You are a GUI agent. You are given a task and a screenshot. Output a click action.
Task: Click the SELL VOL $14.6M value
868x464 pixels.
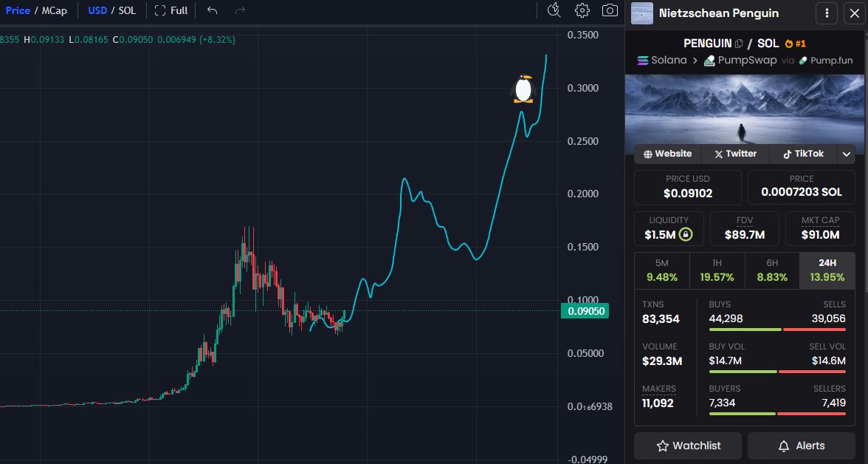coord(829,361)
